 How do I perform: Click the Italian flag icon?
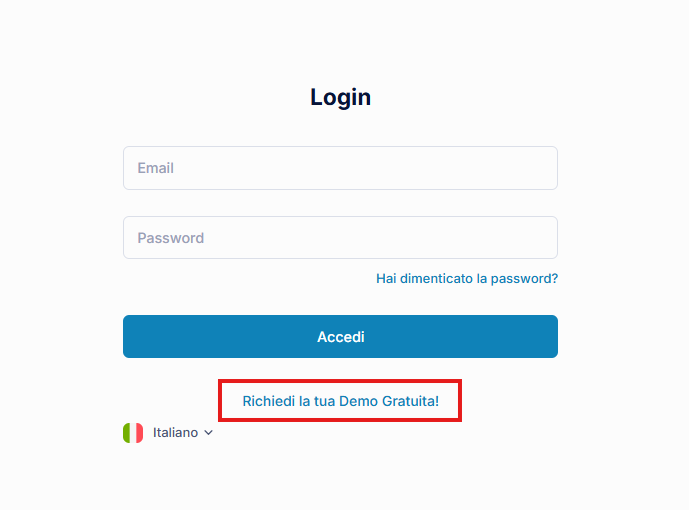[133, 433]
